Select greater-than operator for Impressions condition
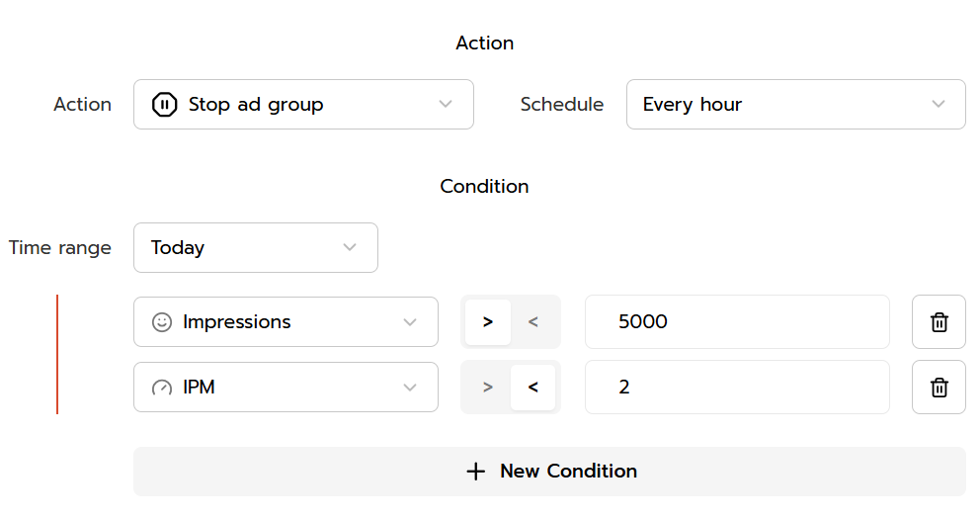This screenshot has width=980, height=521. point(488,322)
